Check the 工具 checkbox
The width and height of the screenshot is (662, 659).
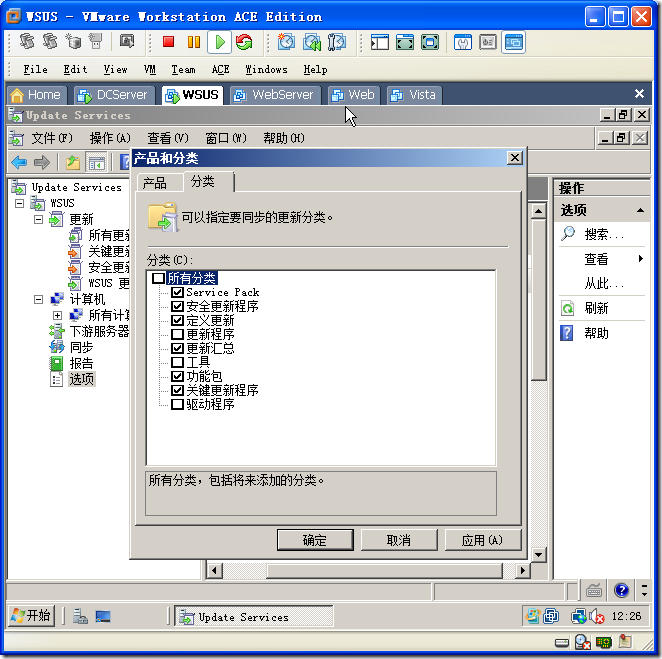point(177,362)
